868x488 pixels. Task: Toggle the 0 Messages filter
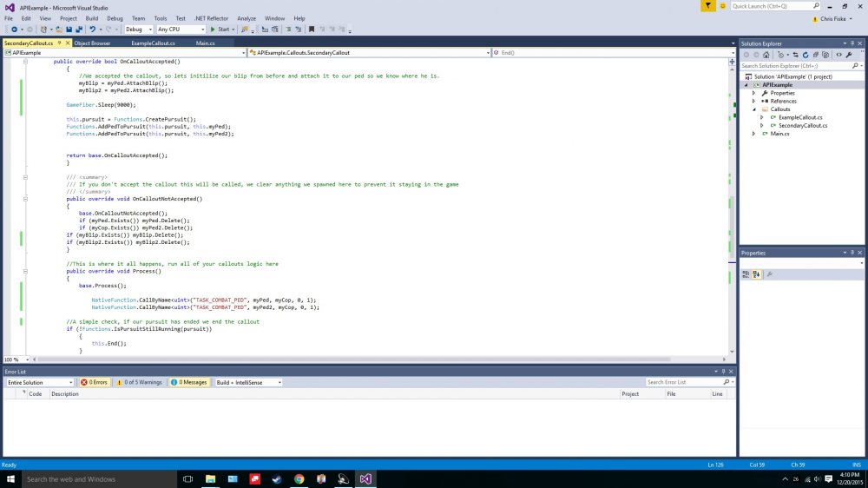click(x=189, y=382)
